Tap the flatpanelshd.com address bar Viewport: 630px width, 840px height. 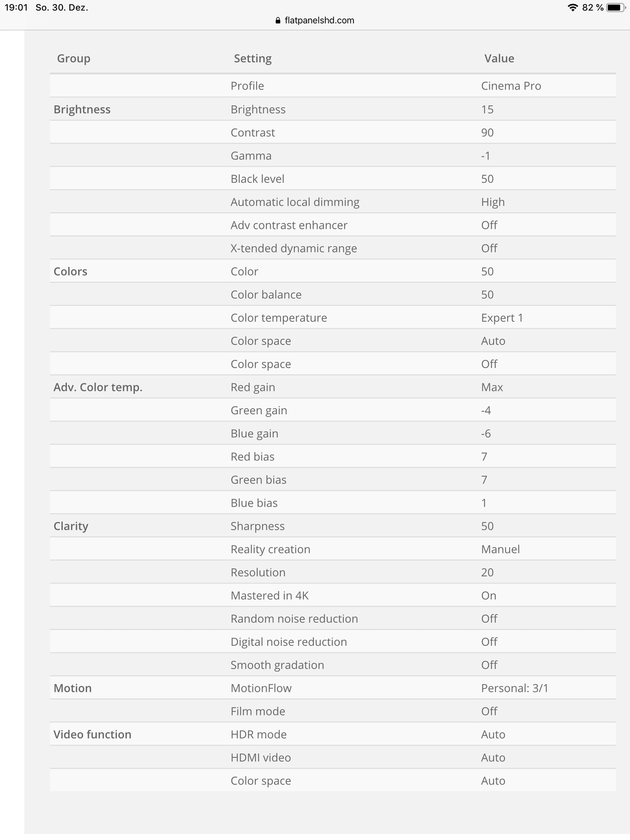[315, 20]
